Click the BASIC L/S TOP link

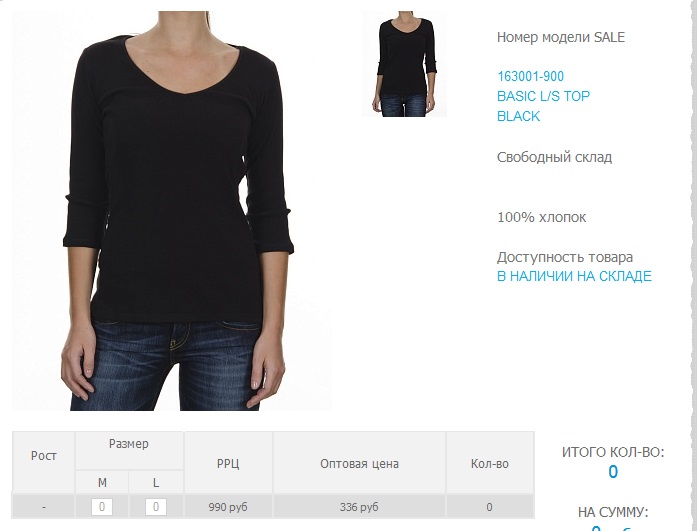(543, 96)
